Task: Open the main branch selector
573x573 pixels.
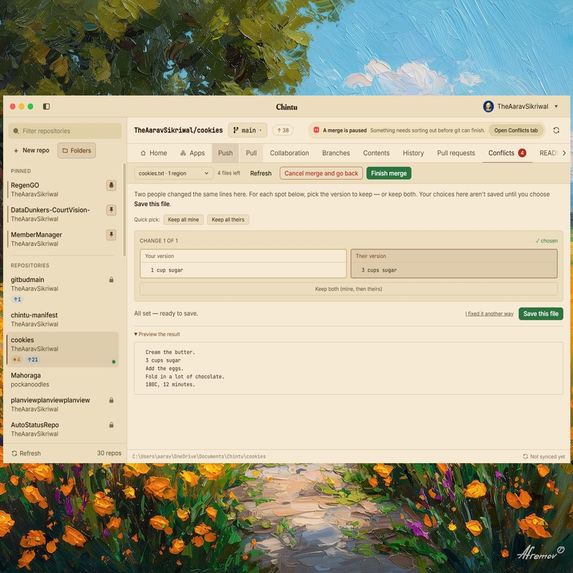Action: pyautogui.click(x=247, y=130)
